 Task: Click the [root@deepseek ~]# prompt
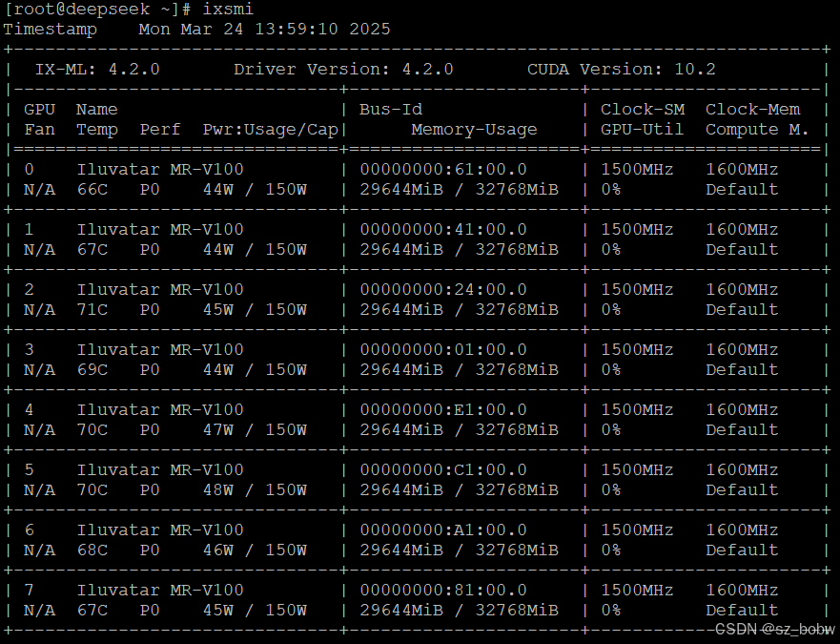click(x=97, y=10)
